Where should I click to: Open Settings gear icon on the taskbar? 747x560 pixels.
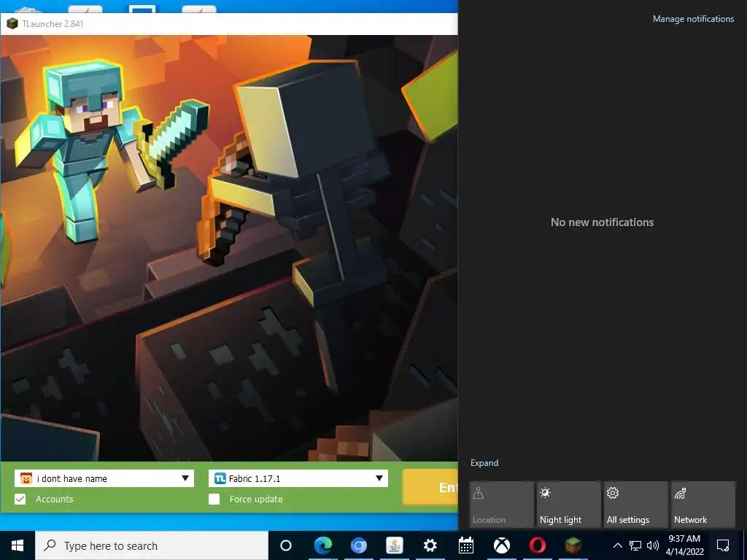pos(430,545)
